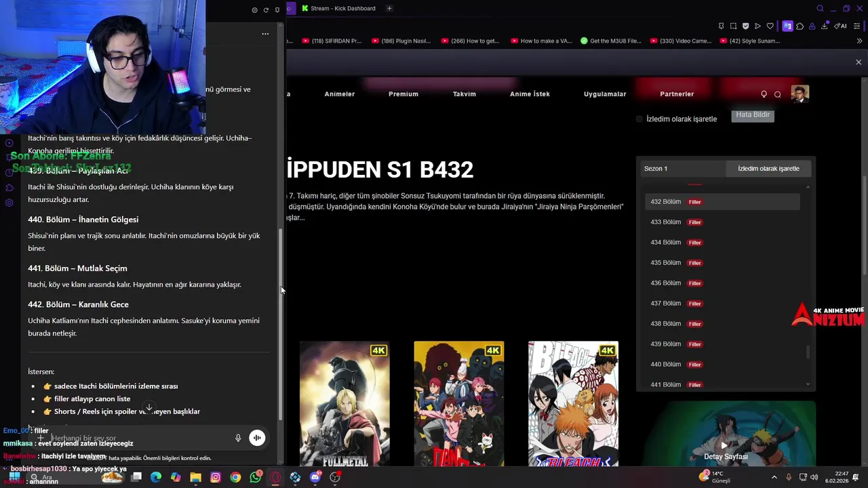Click İzledim olarak işaretle button in episode panel
Viewport: 868px width, 488px height.
click(x=768, y=168)
